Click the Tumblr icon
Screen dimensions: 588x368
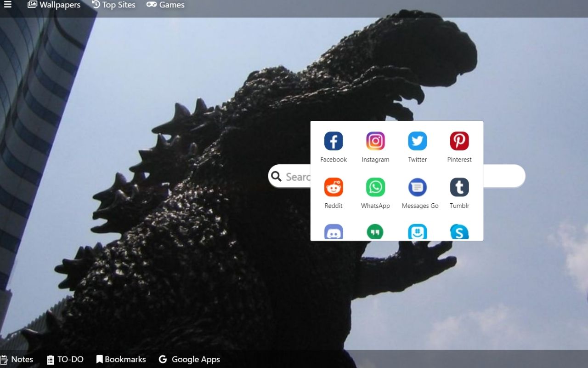point(459,187)
